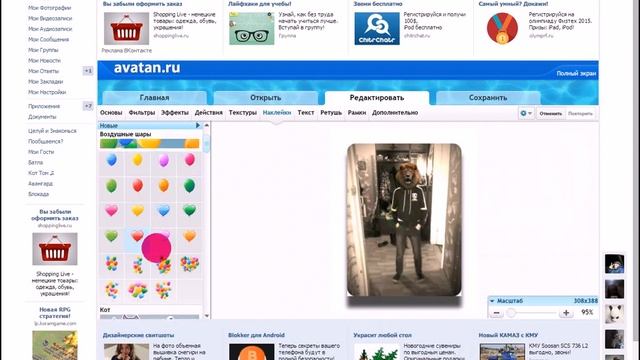Select the Воздушные шары category banner
This screenshot has height=360, width=640.
pos(149,143)
